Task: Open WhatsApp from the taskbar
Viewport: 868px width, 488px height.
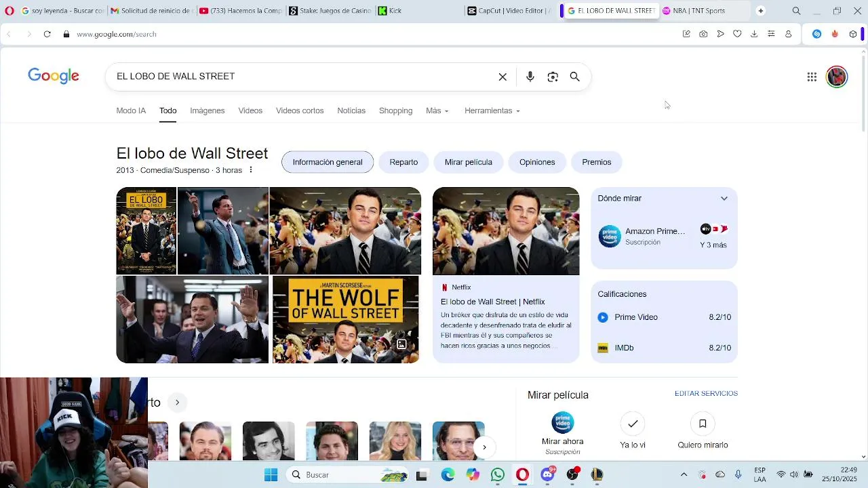Action: click(x=498, y=474)
